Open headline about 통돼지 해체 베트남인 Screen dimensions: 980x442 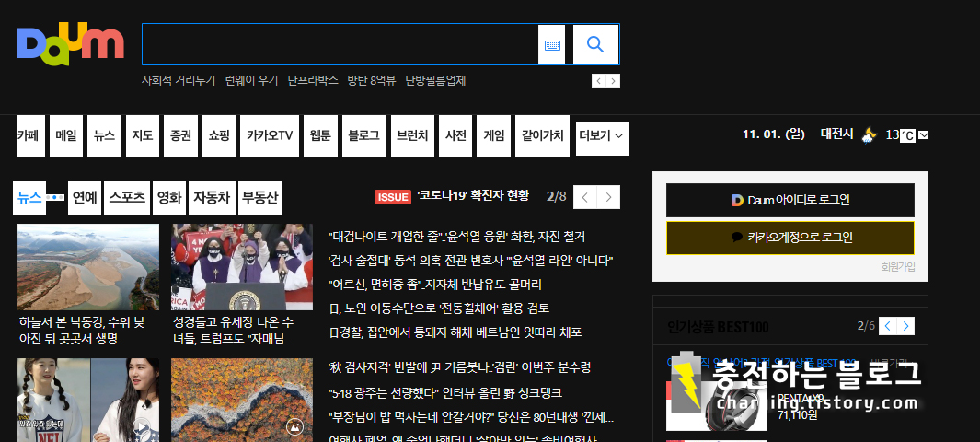tap(455, 332)
